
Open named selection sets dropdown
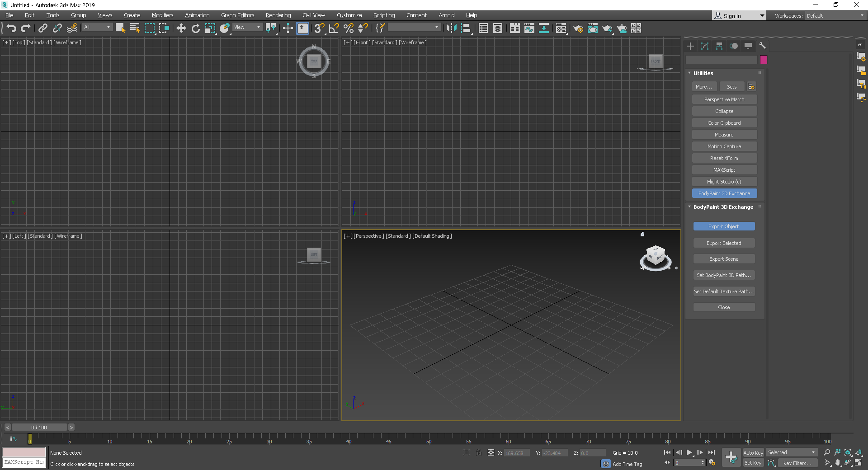point(414,27)
